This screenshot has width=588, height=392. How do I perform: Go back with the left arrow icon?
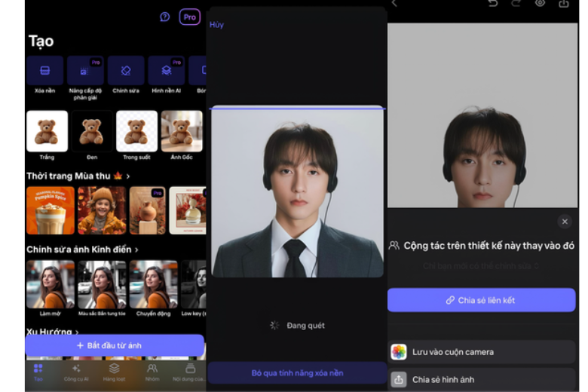394,4
